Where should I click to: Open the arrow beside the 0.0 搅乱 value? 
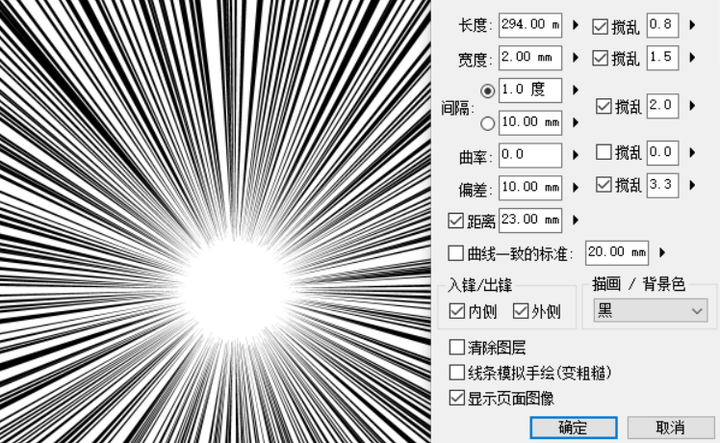[x=692, y=152]
